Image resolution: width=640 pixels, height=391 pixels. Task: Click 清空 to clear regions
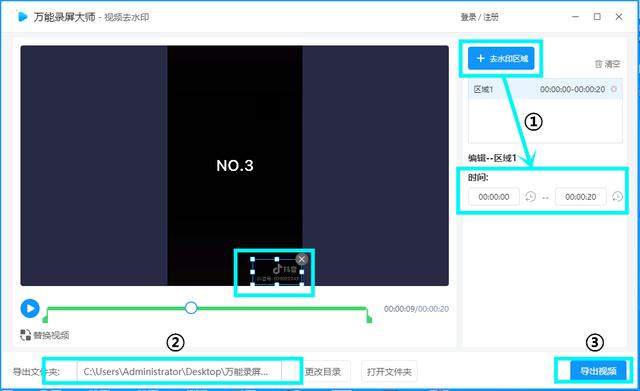[x=608, y=64]
